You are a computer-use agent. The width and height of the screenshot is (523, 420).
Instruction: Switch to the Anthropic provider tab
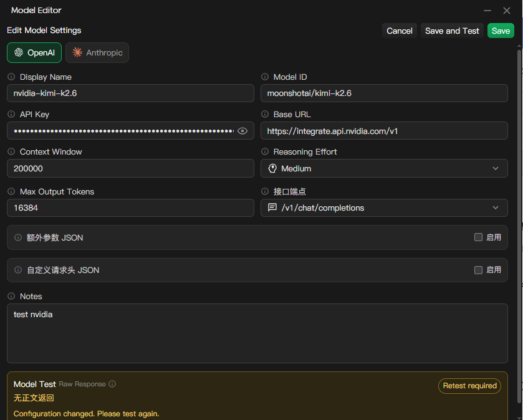pos(97,53)
